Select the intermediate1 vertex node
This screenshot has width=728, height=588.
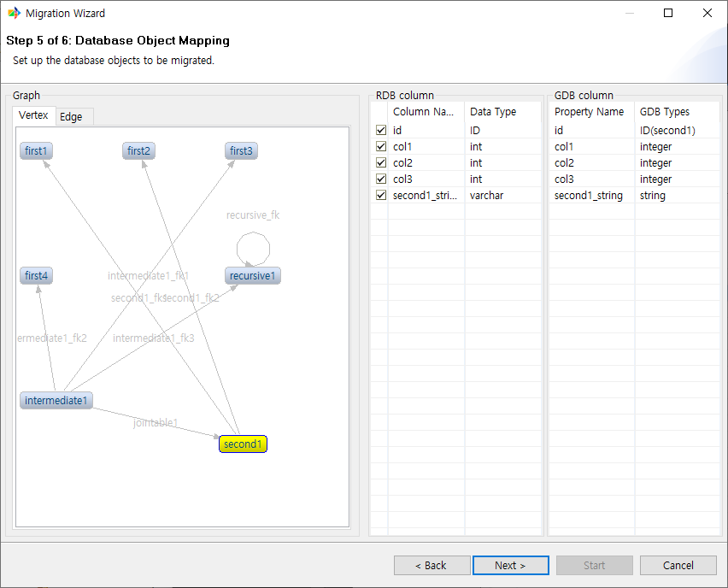(56, 400)
